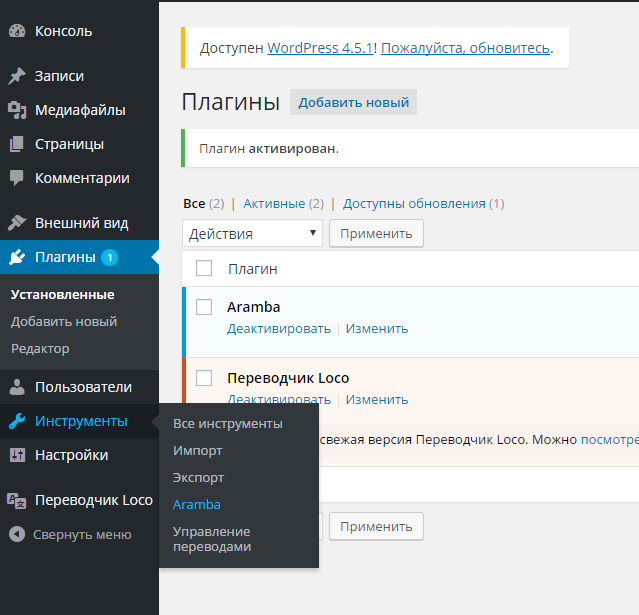Filter by Доступны обновления (1)
Screen dimensions: 639x615
[424, 203]
